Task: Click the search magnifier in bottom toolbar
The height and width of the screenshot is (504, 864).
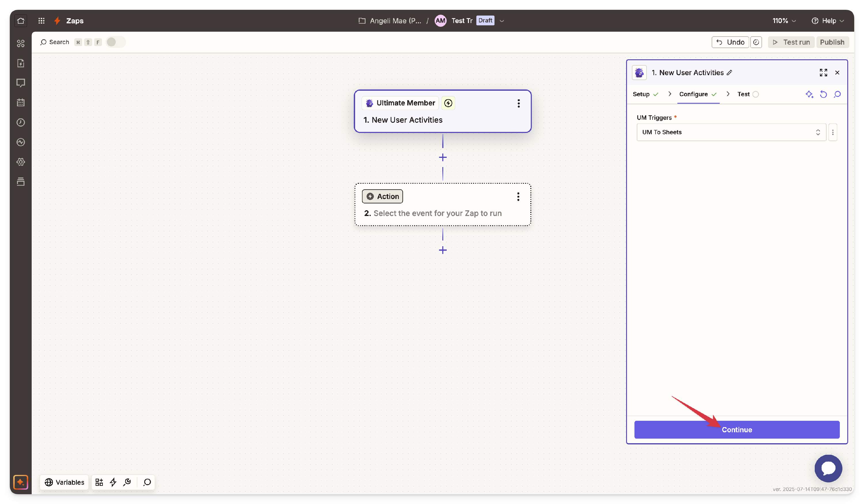Action: [147, 482]
